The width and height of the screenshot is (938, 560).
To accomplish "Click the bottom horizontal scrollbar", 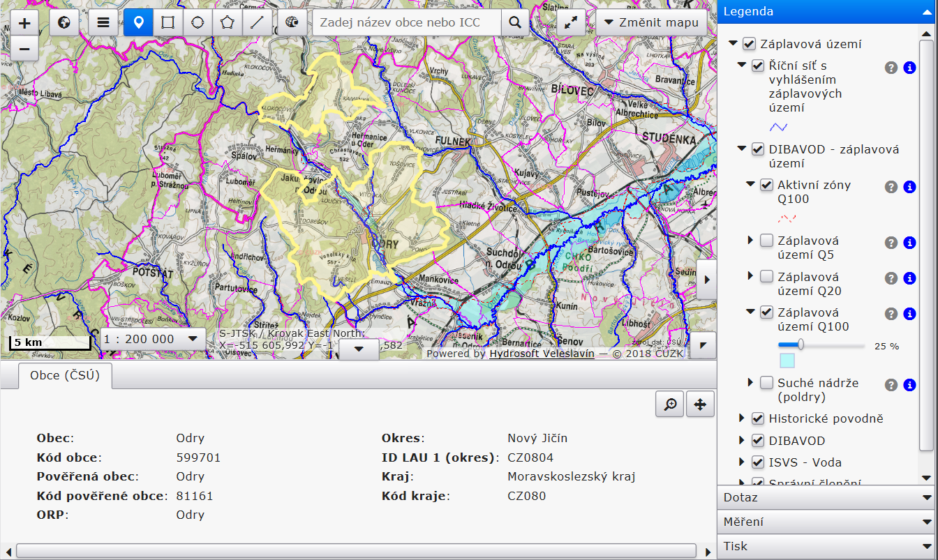I will (x=356, y=550).
